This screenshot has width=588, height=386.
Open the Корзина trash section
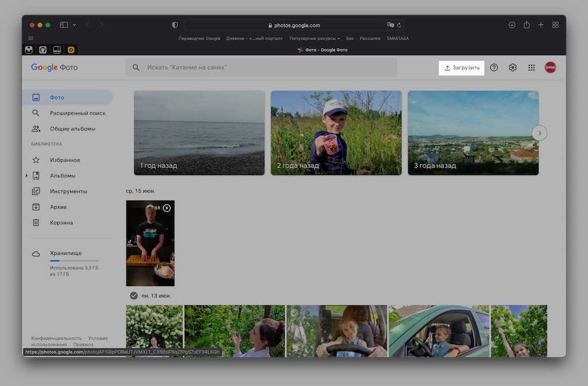click(x=61, y=223)
